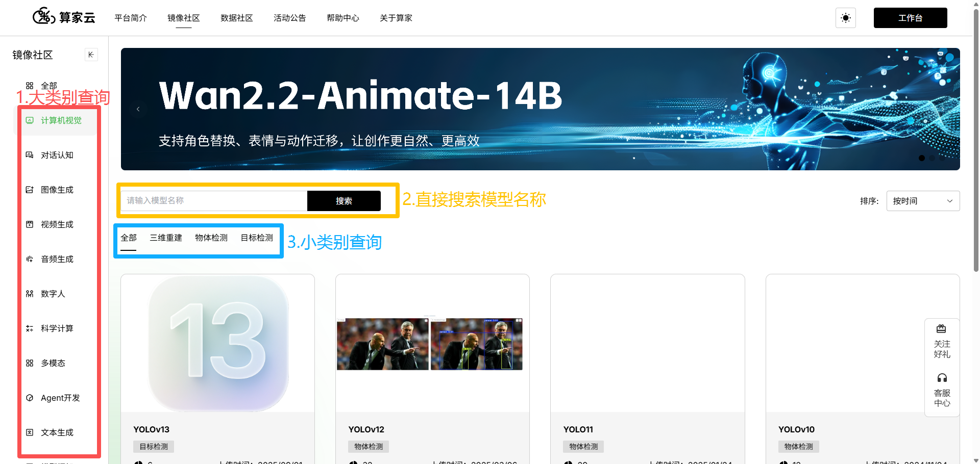The width and height of the screenshot is (980, 464).
Task: Open the YOLOv13 card thumbnail
Action: pyautogui.click(x=218, y=344)
